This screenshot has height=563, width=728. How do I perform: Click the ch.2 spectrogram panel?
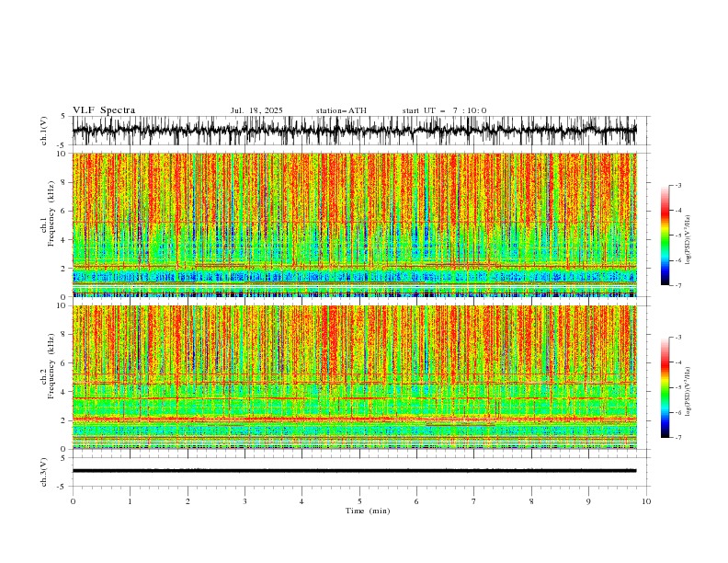coord(355,377)
